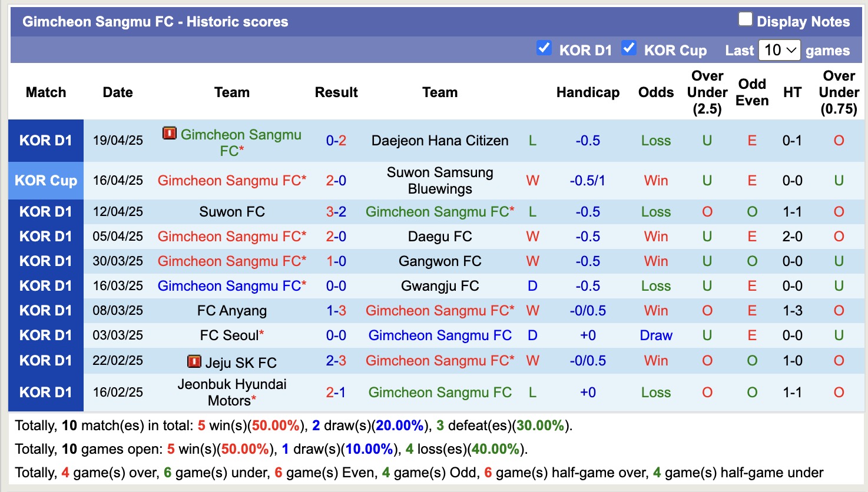Viewport: 868px width, 492px height.
Task: Open Daegu FC team page
Action: click(440, 237)
